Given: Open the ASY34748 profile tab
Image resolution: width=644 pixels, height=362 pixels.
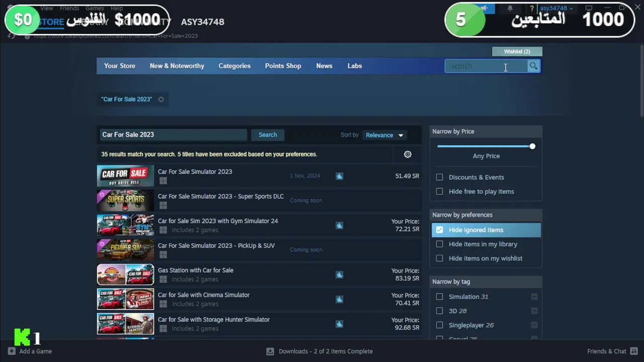Looking at the screenshot, I should (202, 22).
